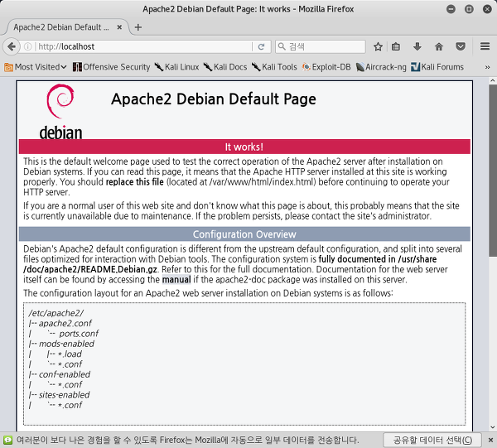Go back with the back arrow button
Screen dimensions: 497x448
pyautogui.click(x=12, y=46)
